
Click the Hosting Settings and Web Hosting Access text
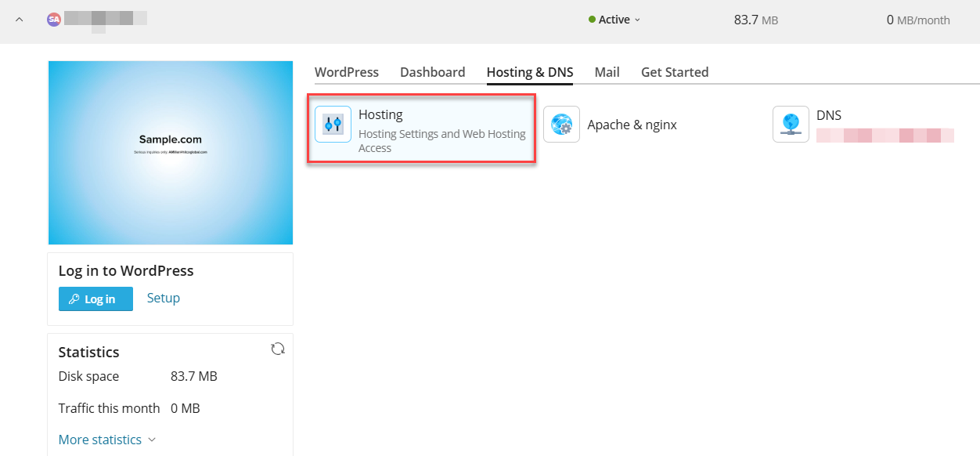point(442,141)
